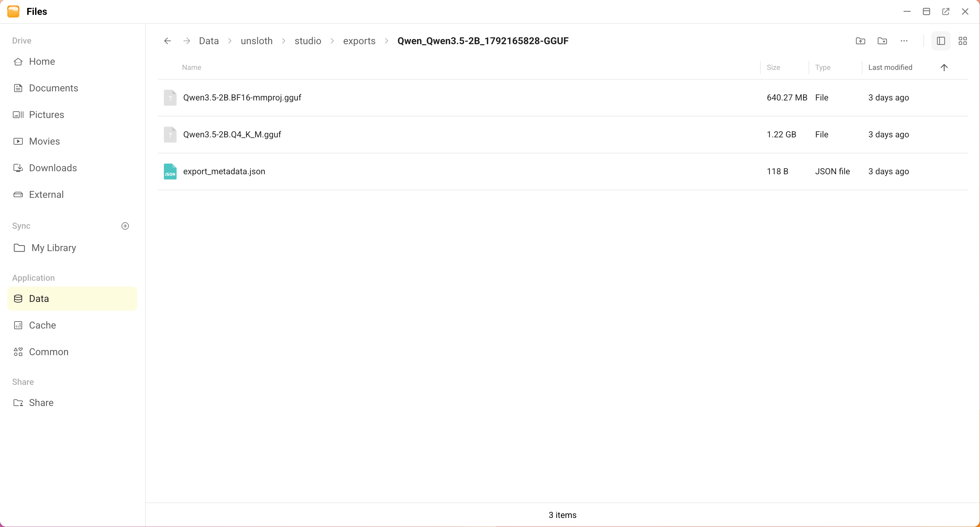Open My Library under Sync
This screenshot has width=980, height=527.
[72, 248]
